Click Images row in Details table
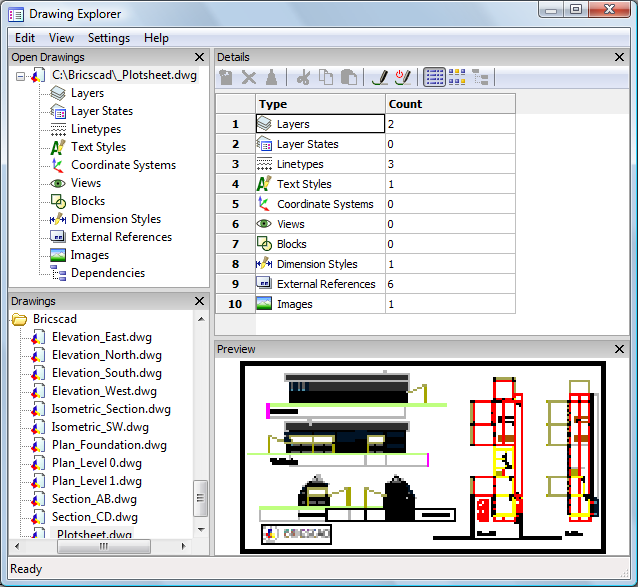This screenshot has height=587, width=638. tap(365, 304)
